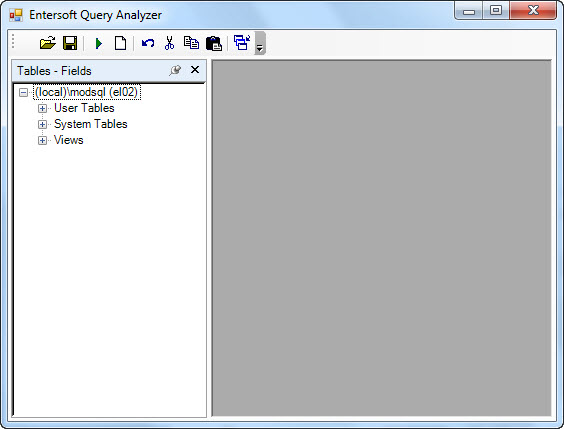This screenshot has width=564, height=429.
Task: Expand the System Tables node
Action: pyautogui.click(x=42, y=124)
